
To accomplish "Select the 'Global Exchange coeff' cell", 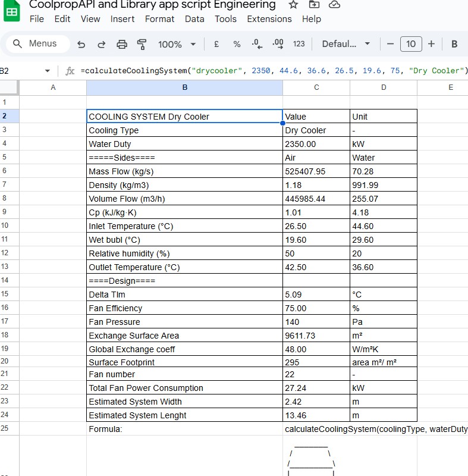I will pyautogui.click(x=184, y=349).
